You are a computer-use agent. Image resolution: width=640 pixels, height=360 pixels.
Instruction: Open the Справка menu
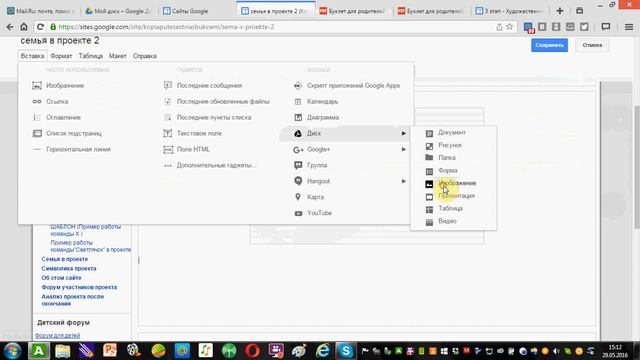point(144,56)
